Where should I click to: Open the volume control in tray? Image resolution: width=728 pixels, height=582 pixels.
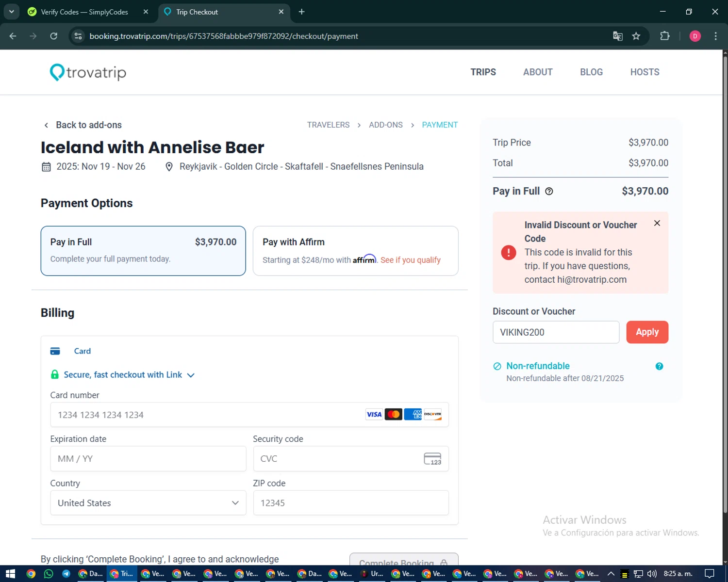point(652,574)
